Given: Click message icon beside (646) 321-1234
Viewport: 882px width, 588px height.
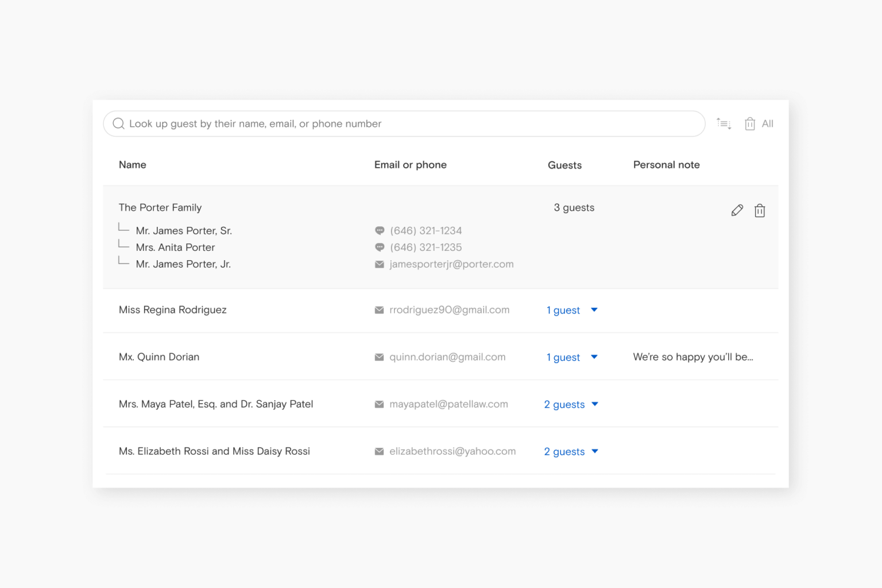Looking at the screenshot, I should pyautogui.click(x=380, y=231).
